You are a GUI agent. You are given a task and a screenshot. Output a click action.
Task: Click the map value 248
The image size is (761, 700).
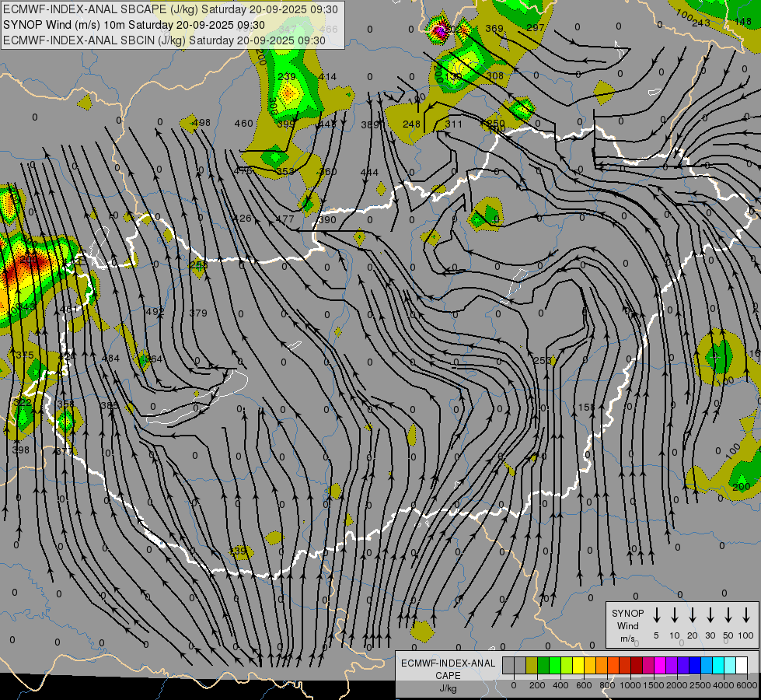point(411,124)
